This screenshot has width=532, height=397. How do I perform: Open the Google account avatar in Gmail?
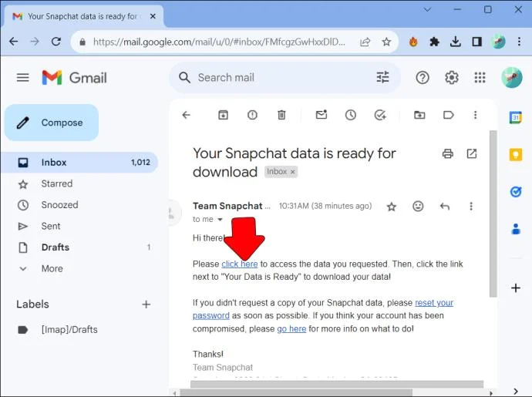click(512, 77)
